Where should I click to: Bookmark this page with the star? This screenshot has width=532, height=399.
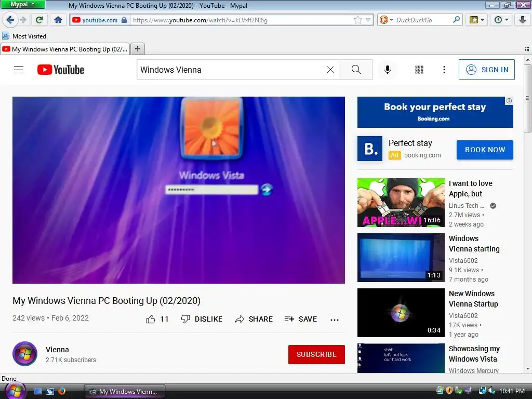coord(357,20)
